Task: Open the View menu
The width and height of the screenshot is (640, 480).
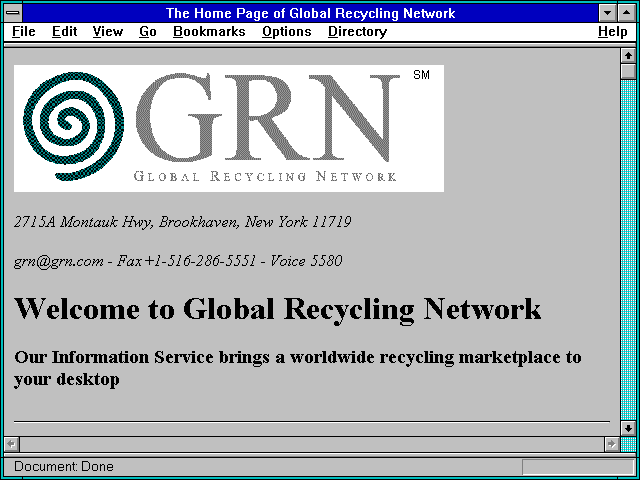Action: point(108,32)
